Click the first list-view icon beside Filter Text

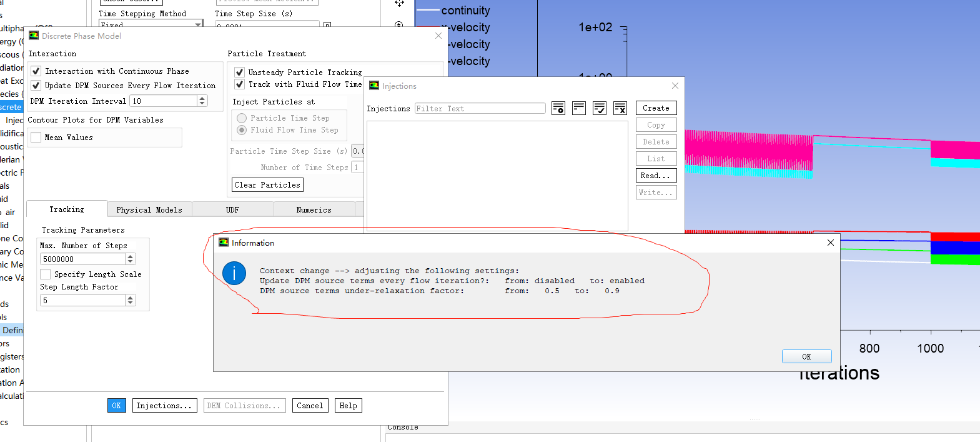tap(558, 108)
